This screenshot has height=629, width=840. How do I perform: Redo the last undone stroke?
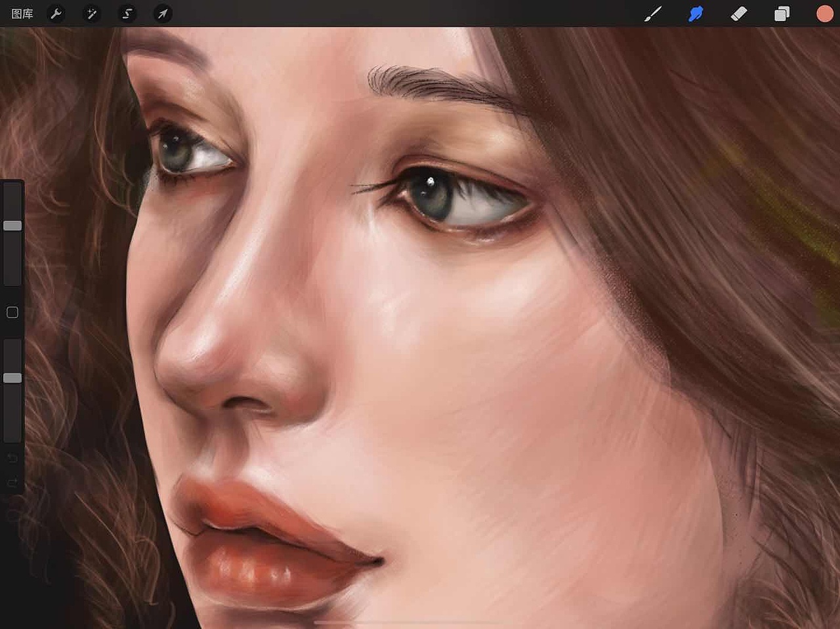click(x=12, y=483)
